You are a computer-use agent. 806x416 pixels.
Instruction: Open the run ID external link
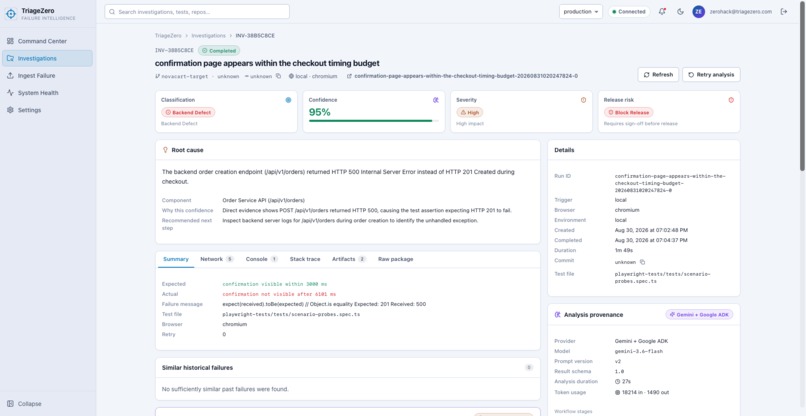click(x=462, y=76)
